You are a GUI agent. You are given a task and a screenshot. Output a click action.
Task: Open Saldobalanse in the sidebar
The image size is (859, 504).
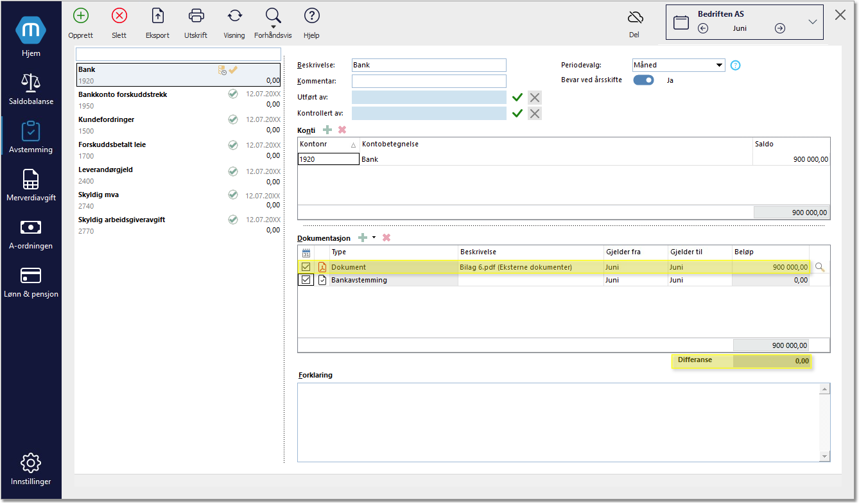(31, 89)
